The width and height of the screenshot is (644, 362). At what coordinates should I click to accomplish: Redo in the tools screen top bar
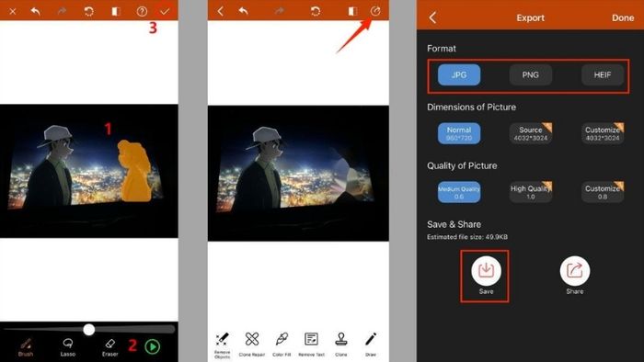(280, 11)
